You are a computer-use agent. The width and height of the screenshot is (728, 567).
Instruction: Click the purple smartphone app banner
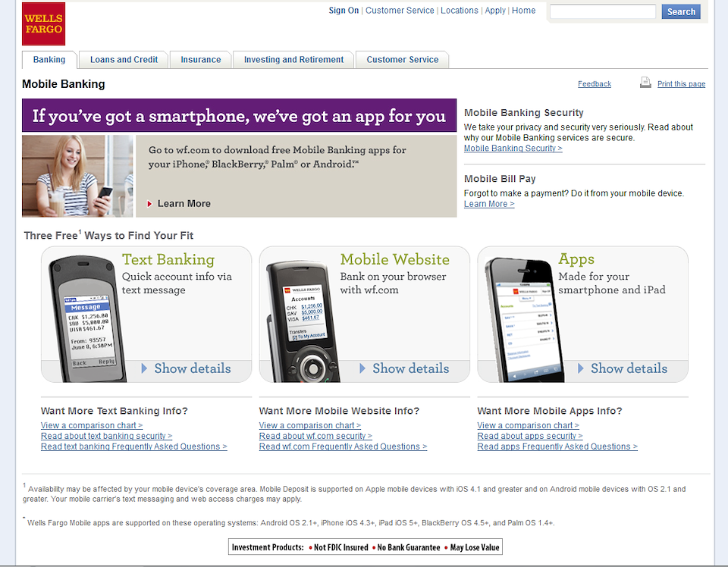point(239,115)
